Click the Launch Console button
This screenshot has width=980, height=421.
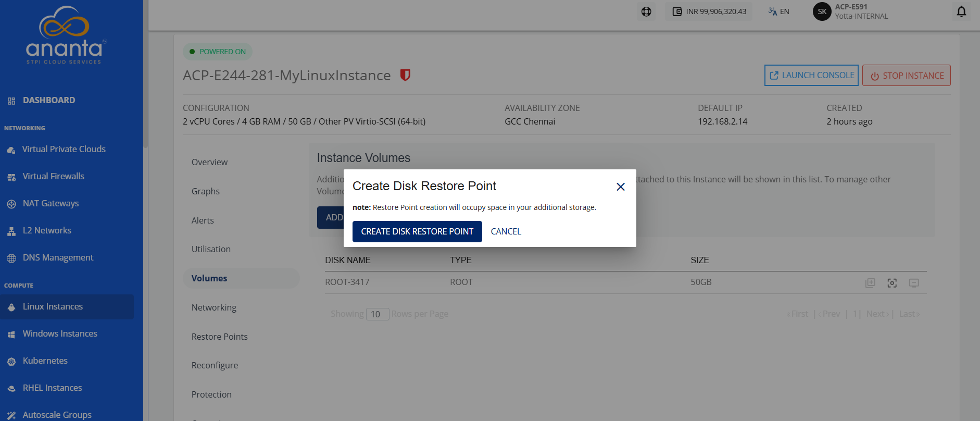click(811, 75)
